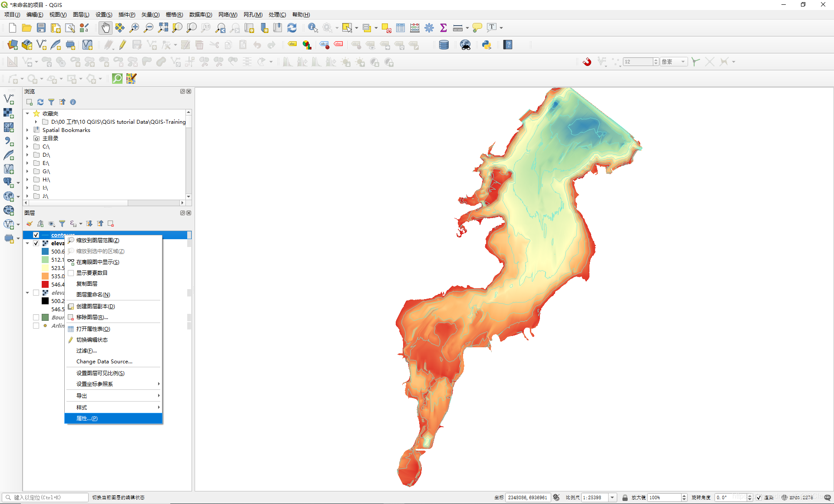Refresh the map canvas

tap(292, 28)
